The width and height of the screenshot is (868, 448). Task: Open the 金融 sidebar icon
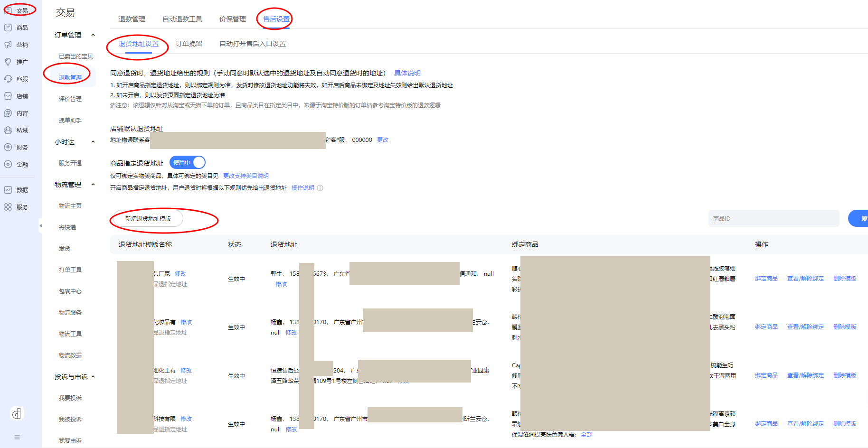point(8,164)
